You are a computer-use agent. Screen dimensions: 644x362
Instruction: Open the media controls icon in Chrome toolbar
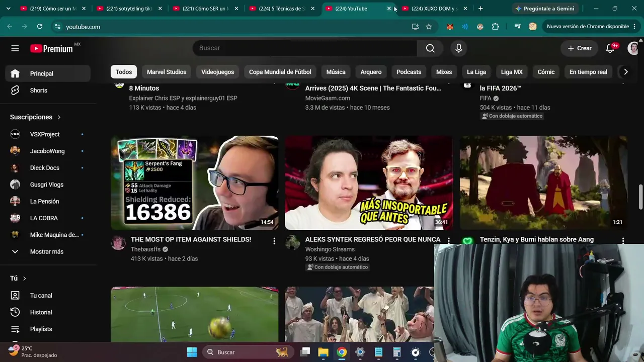point(518,27)
